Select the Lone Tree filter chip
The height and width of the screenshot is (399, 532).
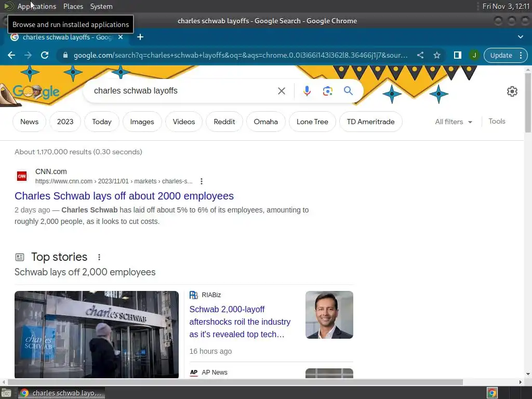pos(312,122)
